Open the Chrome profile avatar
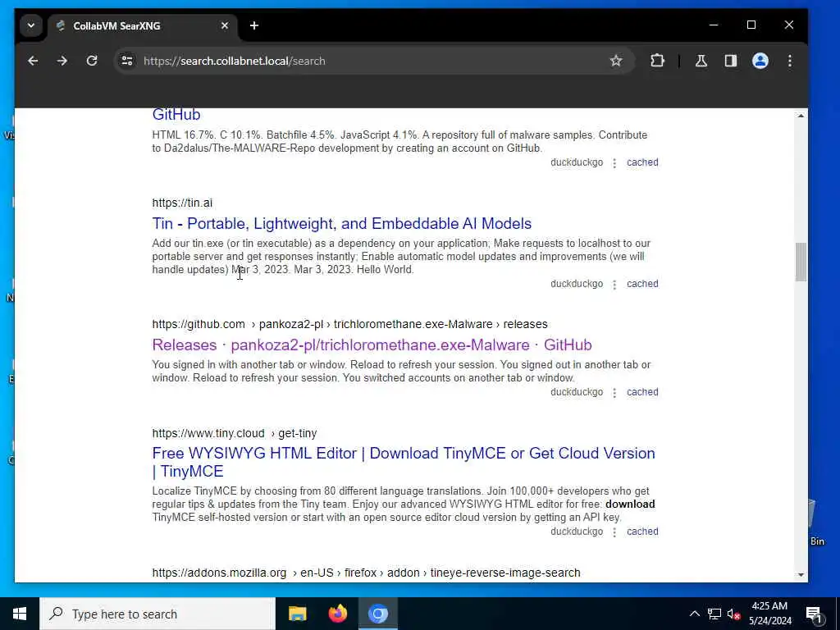This screenshot has height=630, width=840. coord(760,61)
